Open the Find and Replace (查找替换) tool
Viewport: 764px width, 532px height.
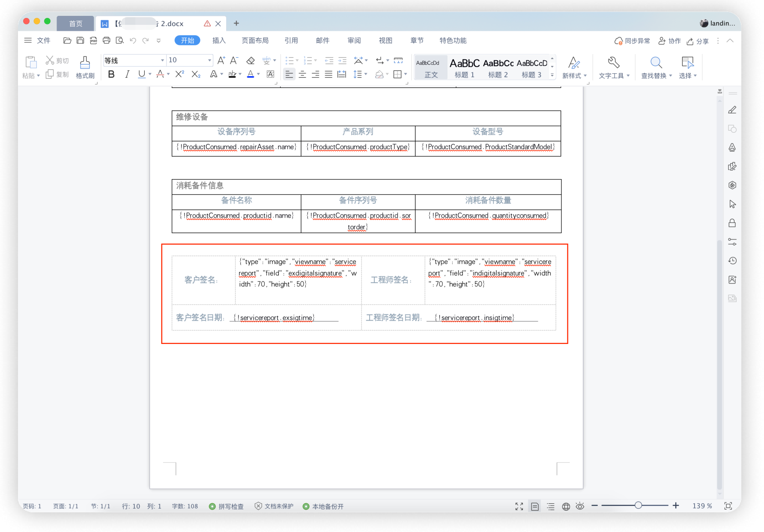pos(656,67)
